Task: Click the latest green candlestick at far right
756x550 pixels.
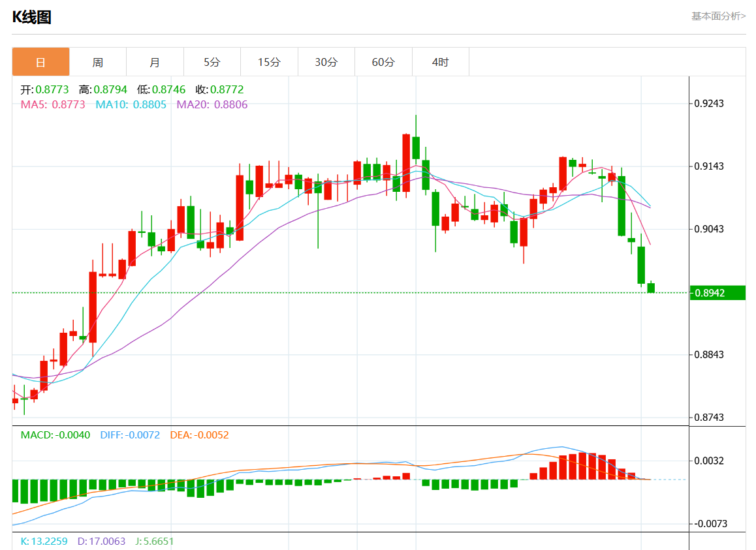Action: pos(651,288)
